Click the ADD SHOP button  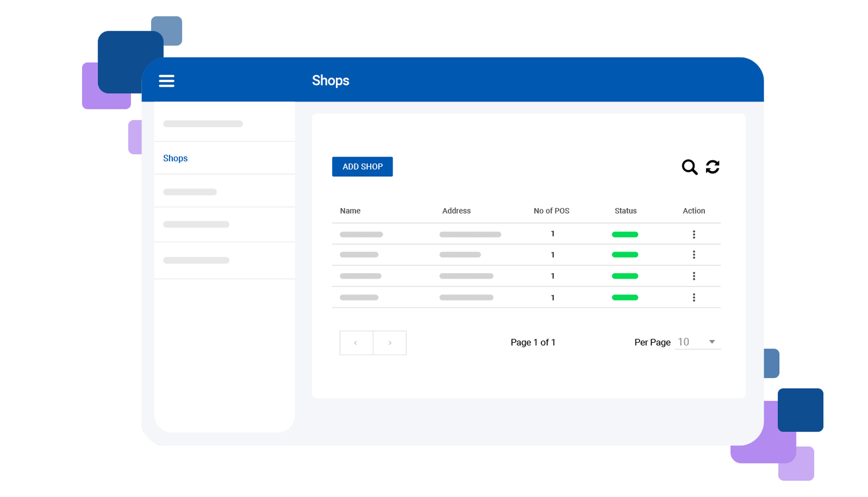click(362, 167)
